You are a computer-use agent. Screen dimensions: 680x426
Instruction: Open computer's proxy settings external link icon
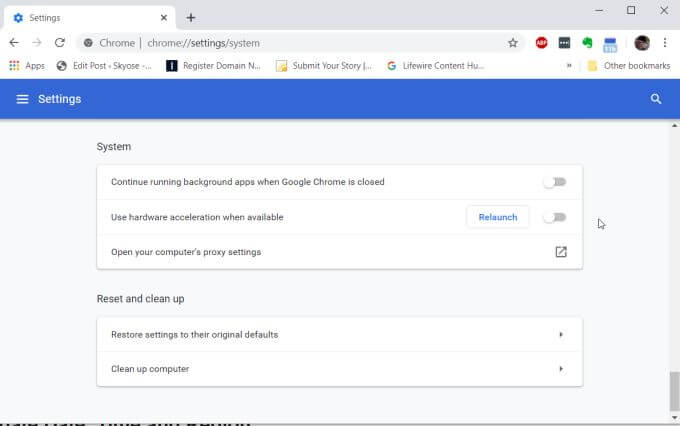(x=561, y=252)
